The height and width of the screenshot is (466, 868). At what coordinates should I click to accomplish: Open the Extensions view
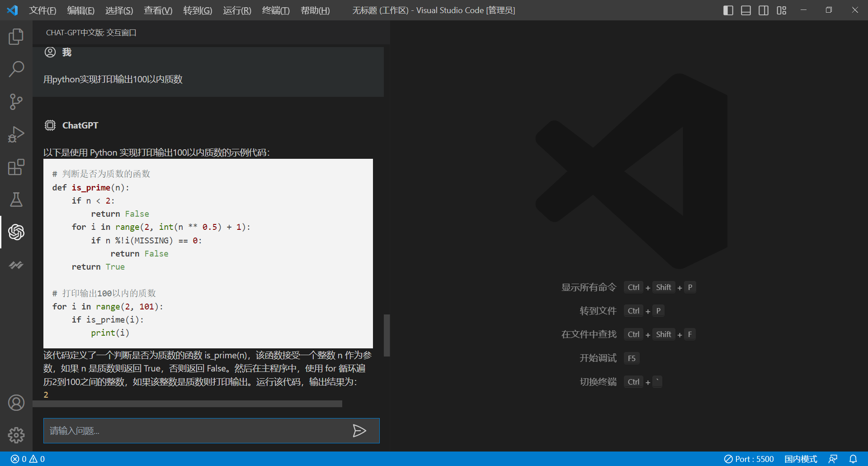tap(16, 167)
